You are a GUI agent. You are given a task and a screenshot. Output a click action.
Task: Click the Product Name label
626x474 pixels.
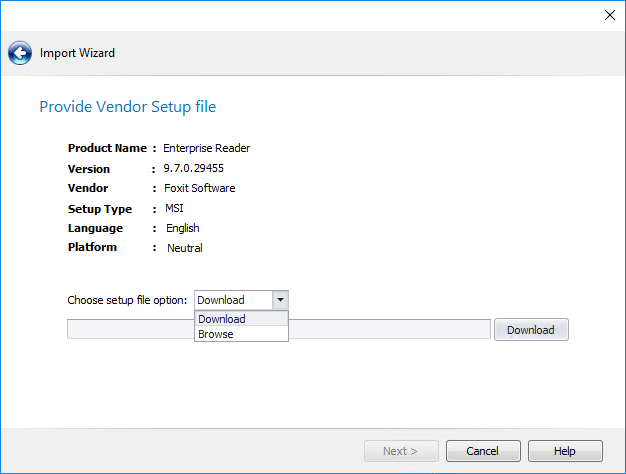click(107, 148)
